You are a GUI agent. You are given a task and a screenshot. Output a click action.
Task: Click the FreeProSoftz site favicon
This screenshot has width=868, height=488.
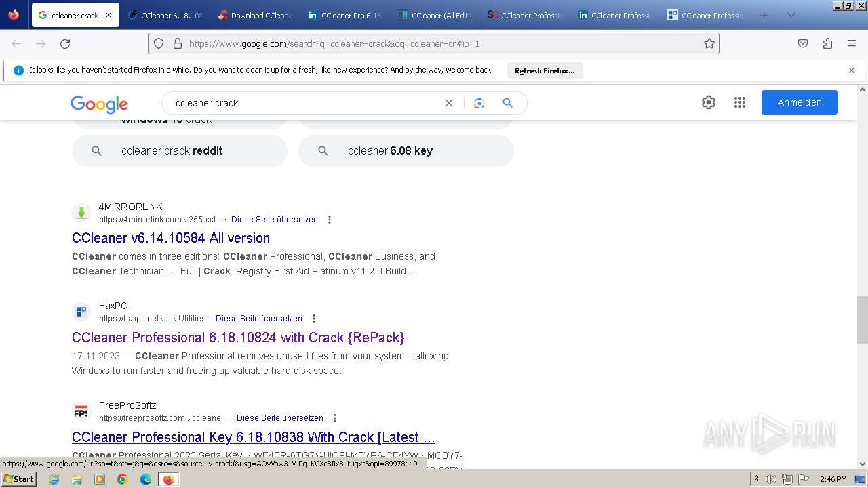coord(81,411)
